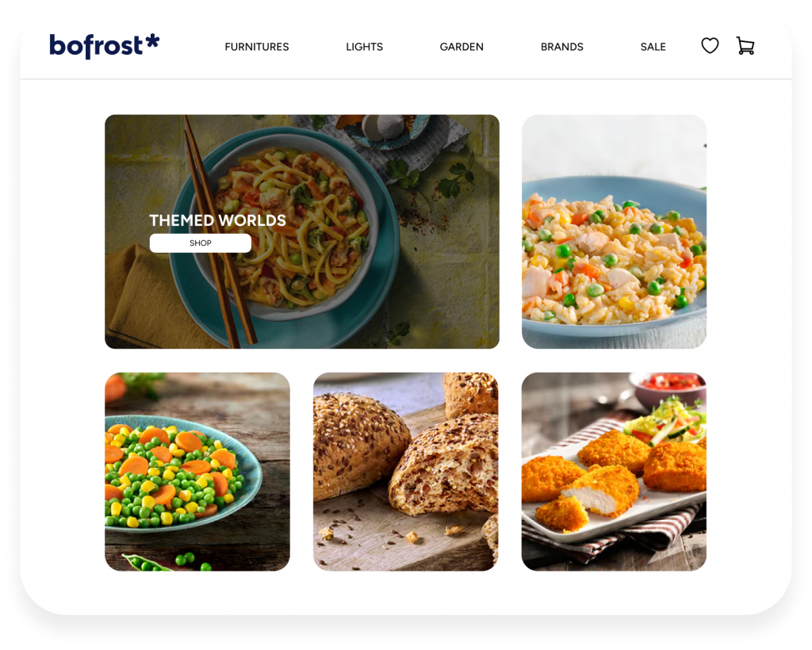Open the SALE page
812x650 pixels.
[653, 47]
